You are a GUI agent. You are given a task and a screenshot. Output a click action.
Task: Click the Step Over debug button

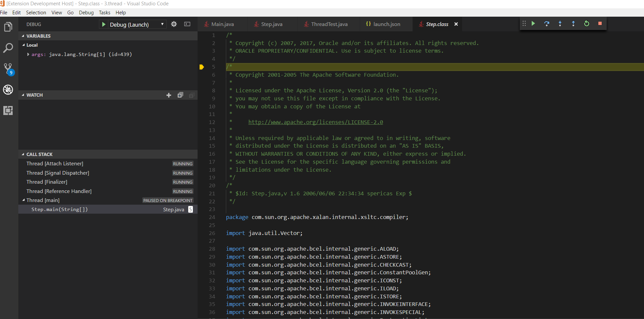pyautogui.click(x=547, y=24)
